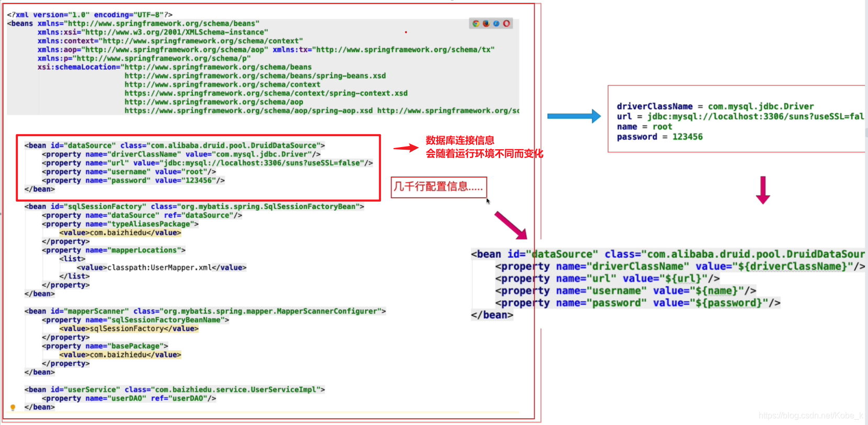Click the spring-beans.xsd URL line
The width and height of the screenshot is (868, 425).
pyautogui.click(x=255, y=76)
